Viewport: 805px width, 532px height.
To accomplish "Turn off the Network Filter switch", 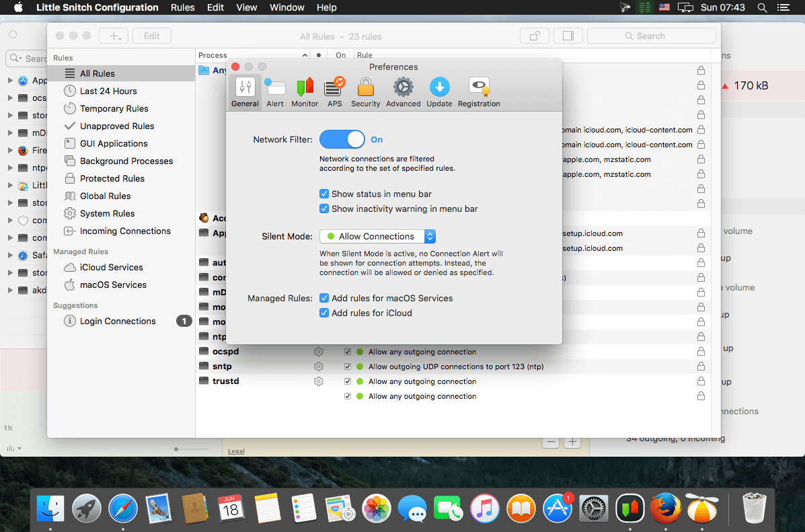I will click(342, 139).
